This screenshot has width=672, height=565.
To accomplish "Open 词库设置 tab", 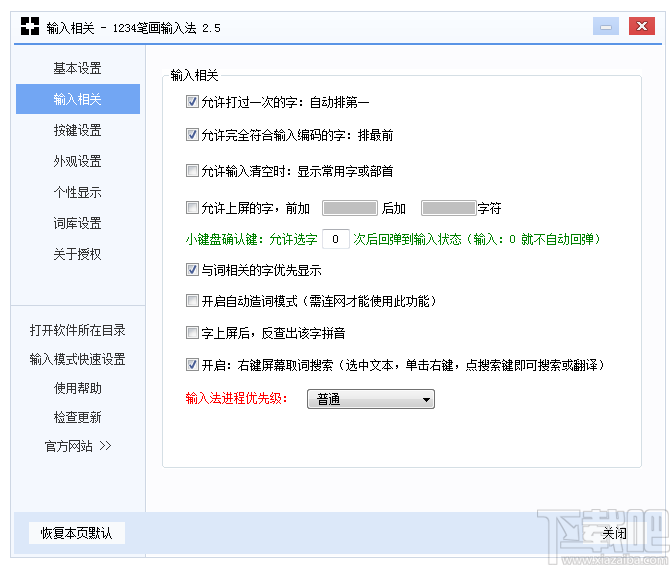I will point(78,223).
